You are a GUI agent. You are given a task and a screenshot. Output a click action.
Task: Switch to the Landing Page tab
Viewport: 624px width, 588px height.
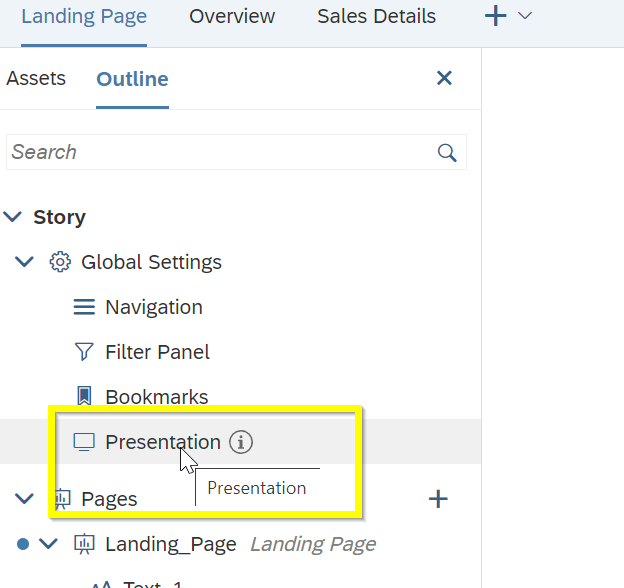click(x=84, y=17)
